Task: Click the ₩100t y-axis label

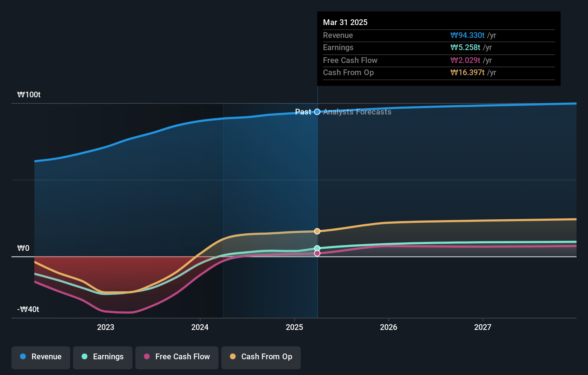Action: [29, 95]
